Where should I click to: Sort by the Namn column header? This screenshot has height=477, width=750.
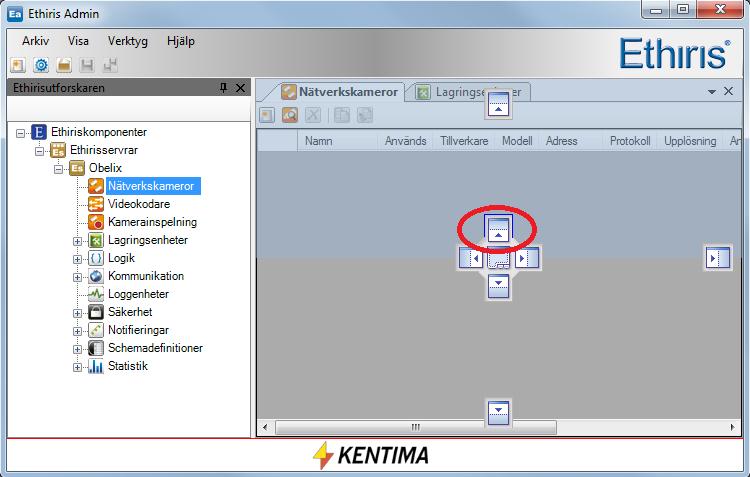[338, 141]
